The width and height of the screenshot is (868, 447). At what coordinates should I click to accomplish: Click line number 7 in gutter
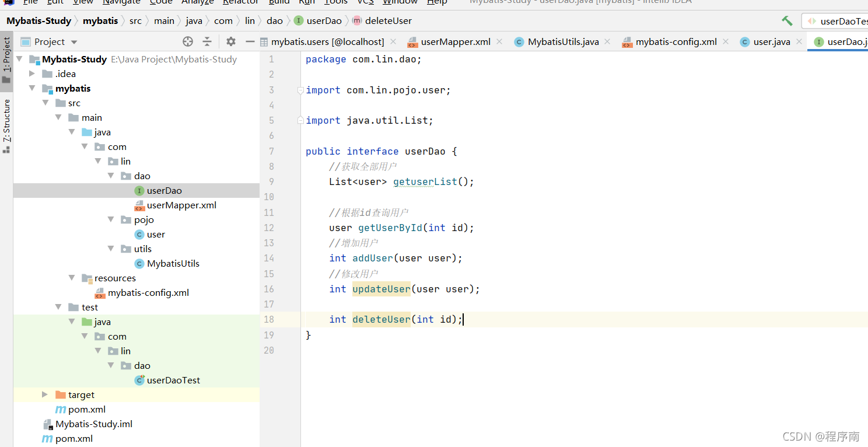[271, 151]
